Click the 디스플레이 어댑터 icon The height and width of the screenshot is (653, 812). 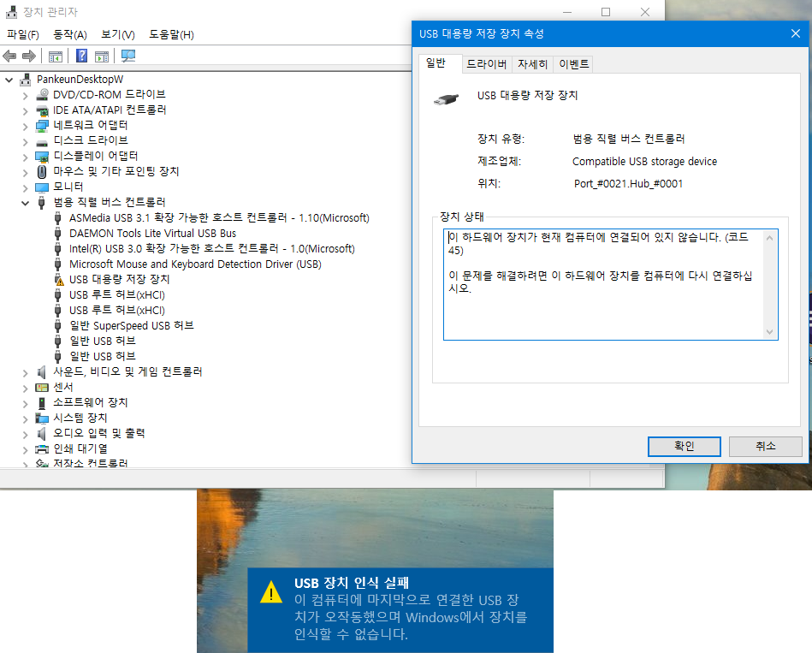click(42, 157)
